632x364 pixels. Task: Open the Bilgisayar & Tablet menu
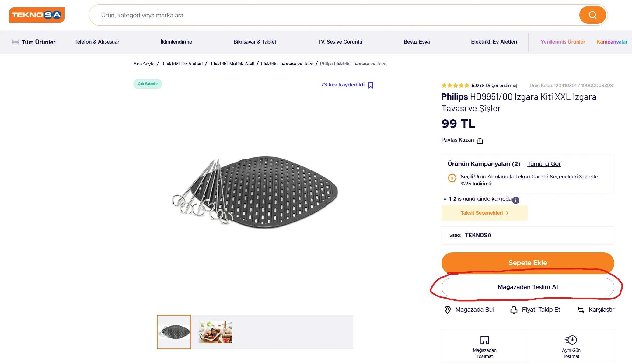[x=255, y=42]
